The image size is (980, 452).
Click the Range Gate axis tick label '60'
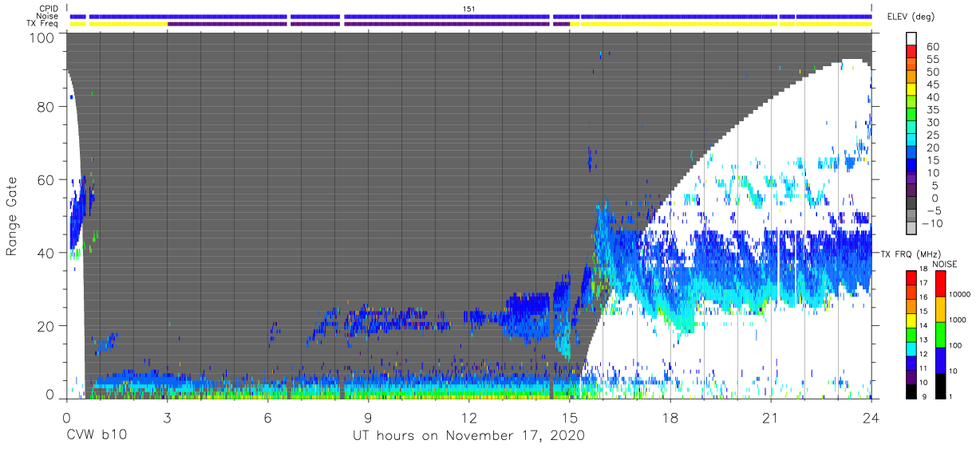46,179
